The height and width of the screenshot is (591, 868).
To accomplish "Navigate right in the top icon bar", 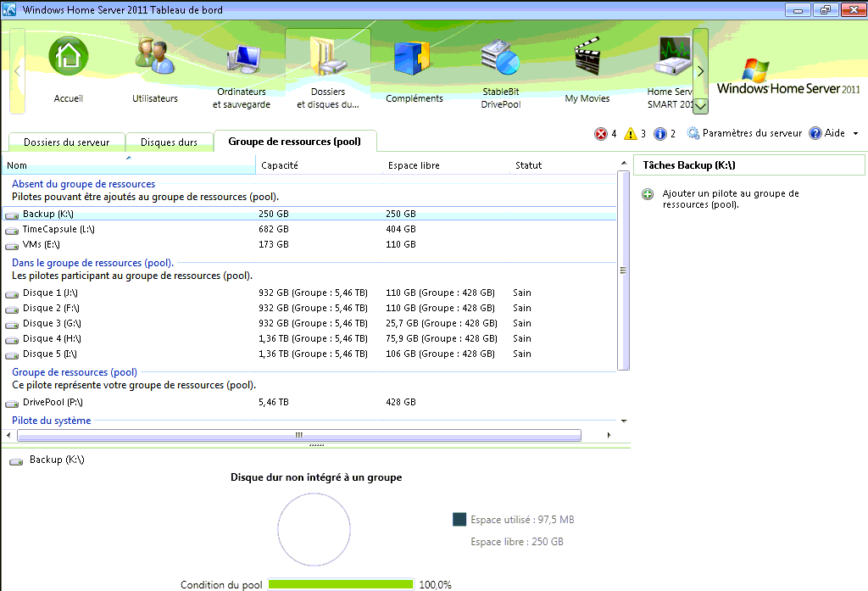I will pyautogui.click(x=701, y=70).
